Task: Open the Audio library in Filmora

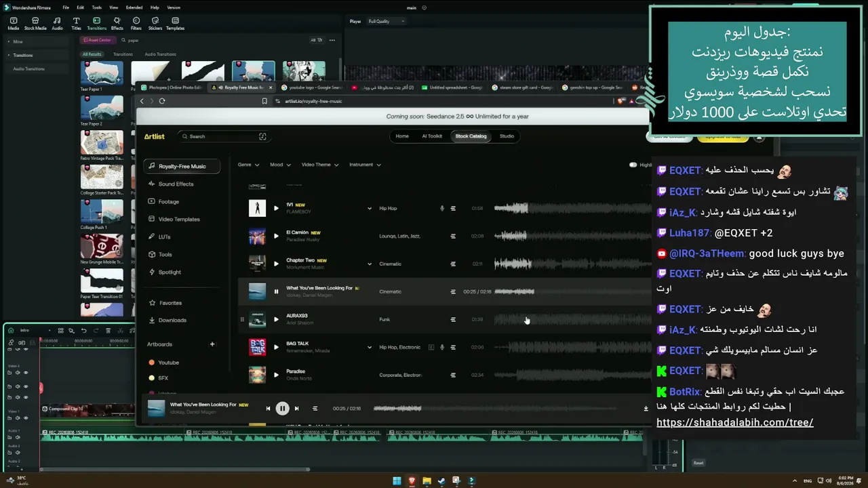Action: (x=57, y=24)
